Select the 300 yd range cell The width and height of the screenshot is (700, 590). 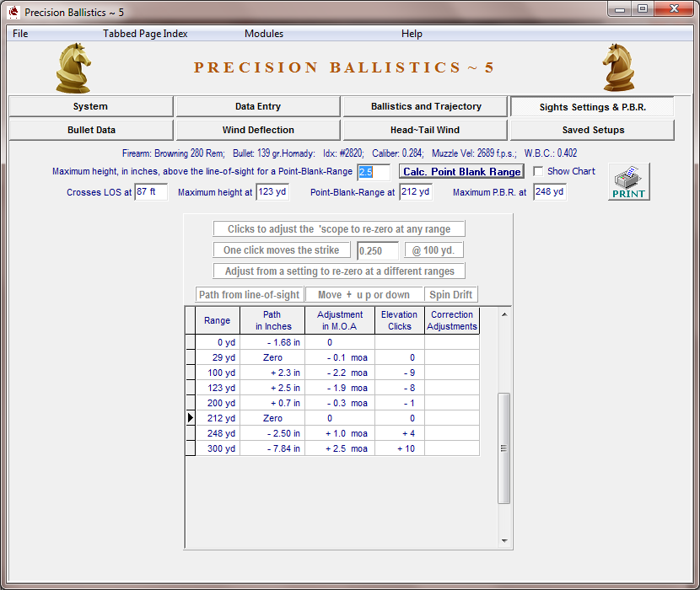click(x=218, y=448)
